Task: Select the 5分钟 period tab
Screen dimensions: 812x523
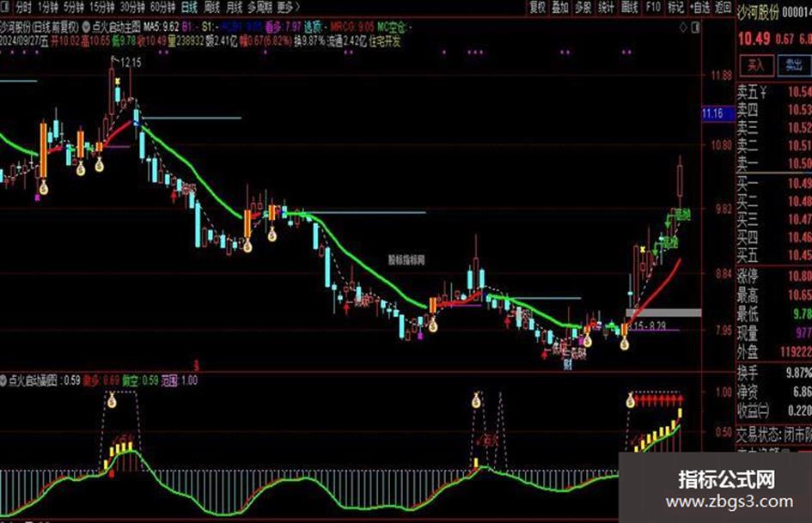Action: (x=74, y=7)
